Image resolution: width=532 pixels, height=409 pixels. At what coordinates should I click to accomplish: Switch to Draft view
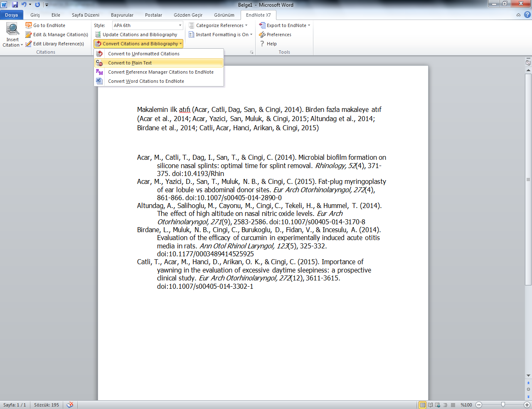click(x=453, y=405)
